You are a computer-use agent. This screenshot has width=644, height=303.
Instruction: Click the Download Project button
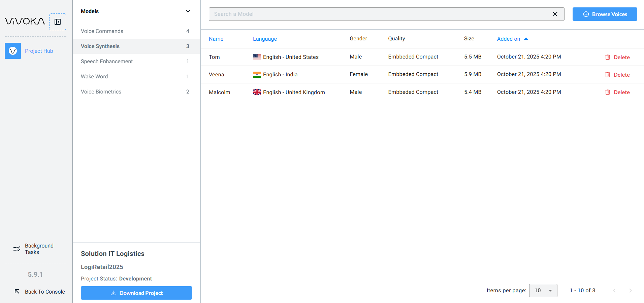click(136, 293)
